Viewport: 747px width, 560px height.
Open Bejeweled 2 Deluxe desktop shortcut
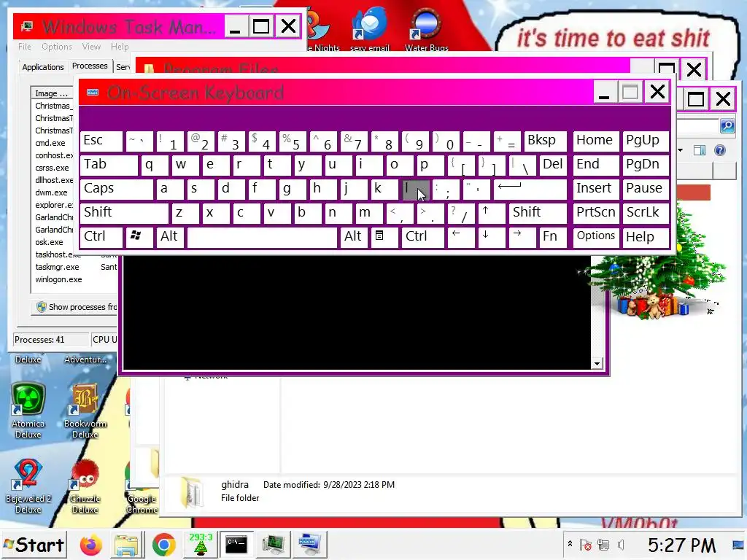28,486
